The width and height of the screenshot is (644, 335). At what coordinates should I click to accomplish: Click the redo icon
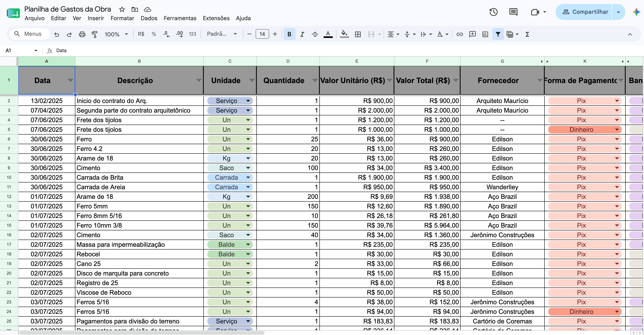coord(69,34)
